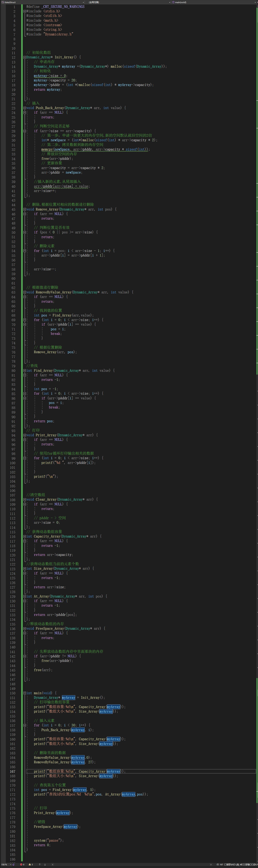Click 'arr->size = 0;' statement
Viewport: 258px width, 868px height.
pos(47,523)
